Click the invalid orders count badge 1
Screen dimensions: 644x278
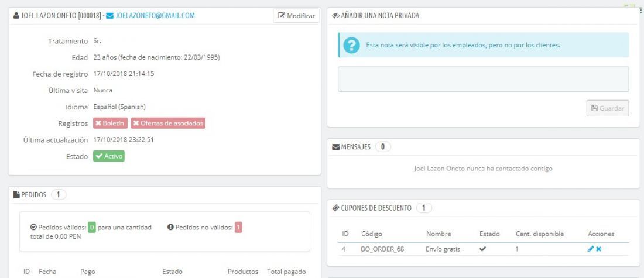tap(238, 228)
